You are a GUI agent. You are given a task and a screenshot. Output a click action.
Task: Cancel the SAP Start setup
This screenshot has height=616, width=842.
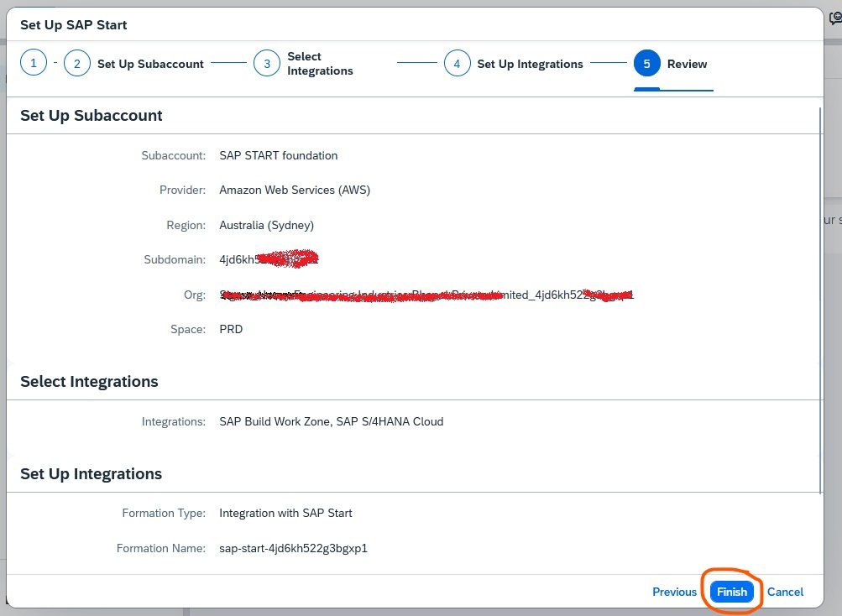(785, 592)
